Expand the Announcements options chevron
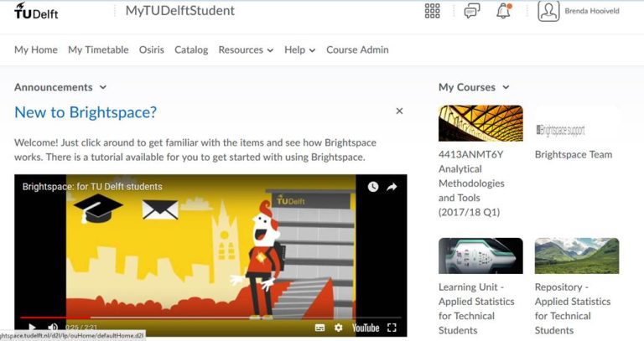This screenshot has width=644, height=341. pos(103,87)
